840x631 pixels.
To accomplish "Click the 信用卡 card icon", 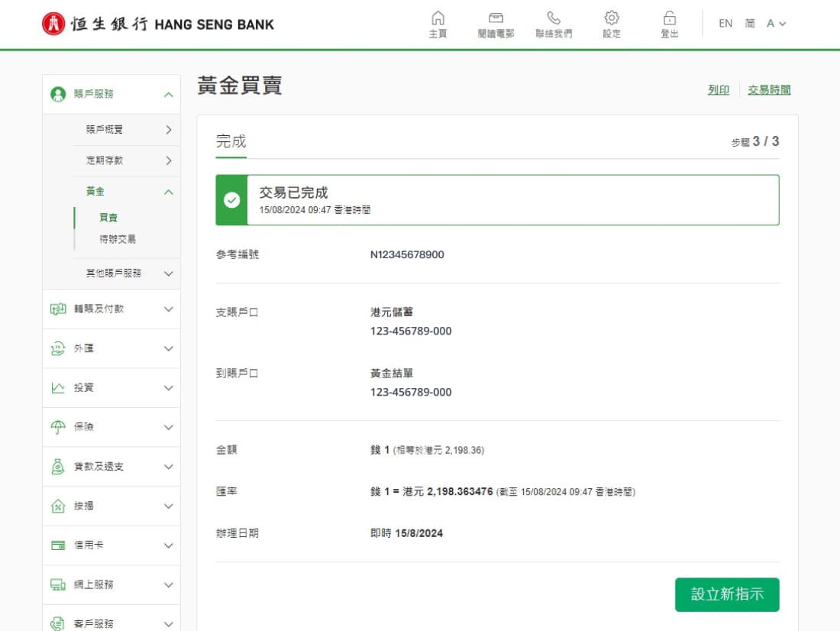I will pyautogui.click(x=58, y=545).
